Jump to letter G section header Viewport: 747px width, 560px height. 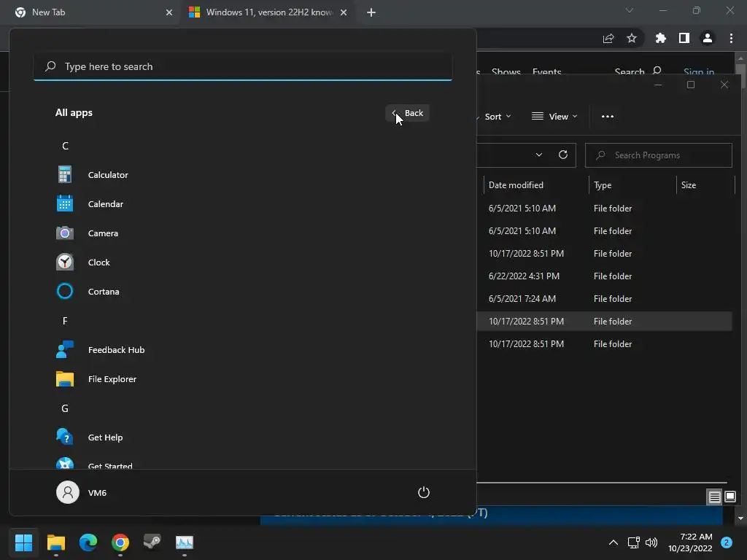65,408
